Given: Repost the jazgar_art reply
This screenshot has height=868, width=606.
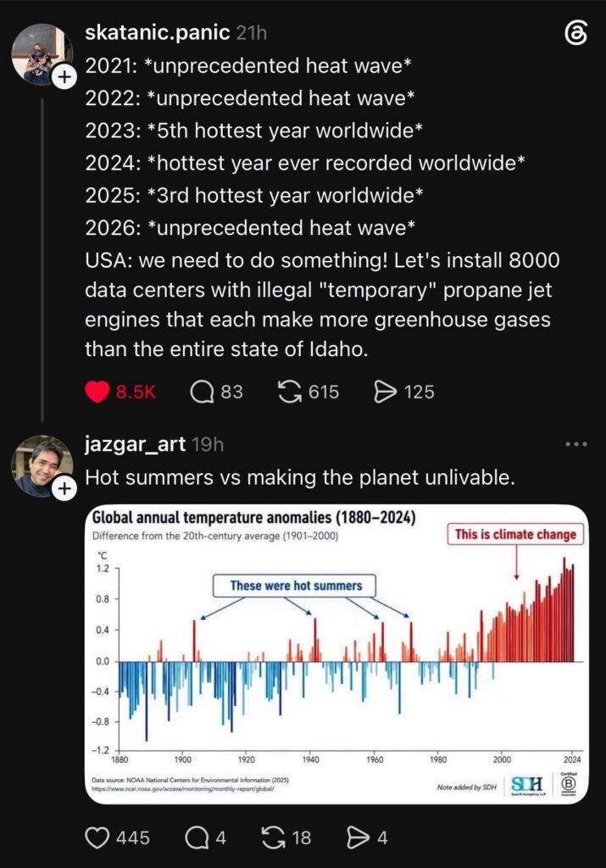Looking at the screenshot, I should point(273,837).
